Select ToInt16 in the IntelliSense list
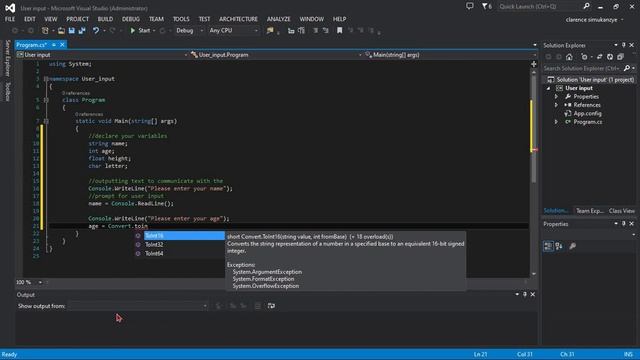Viewport: 640px width, 360px height. 180,236
